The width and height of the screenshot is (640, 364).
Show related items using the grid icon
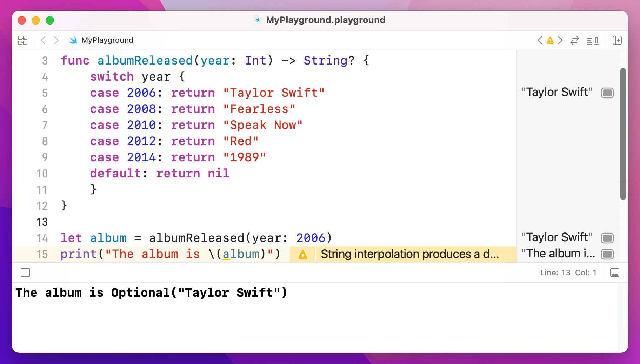pos(22,40)
